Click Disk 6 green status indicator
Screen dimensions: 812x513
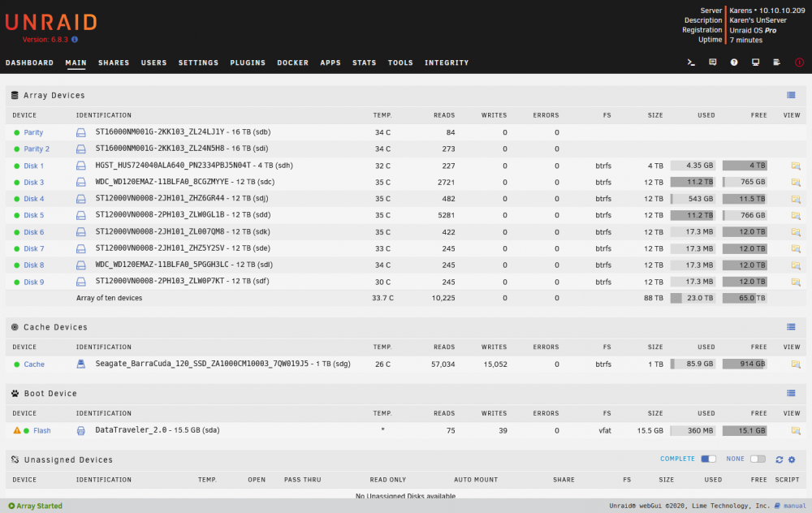coord(16,232)
